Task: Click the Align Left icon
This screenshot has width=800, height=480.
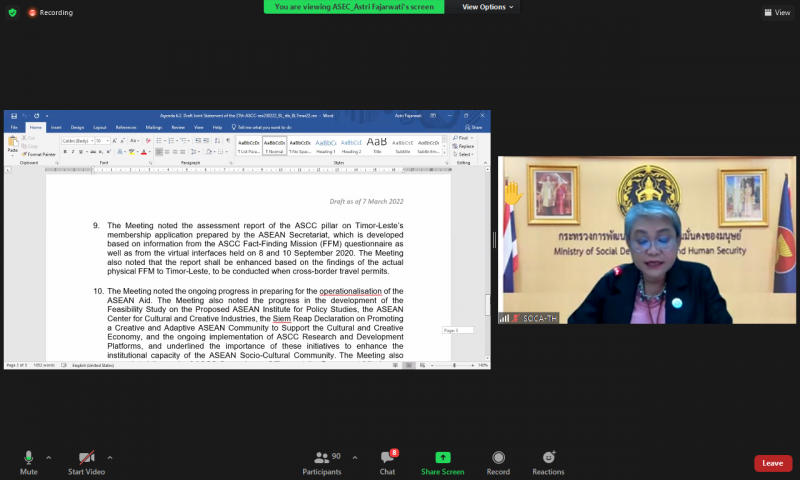Action: click(x=159, y=151)
